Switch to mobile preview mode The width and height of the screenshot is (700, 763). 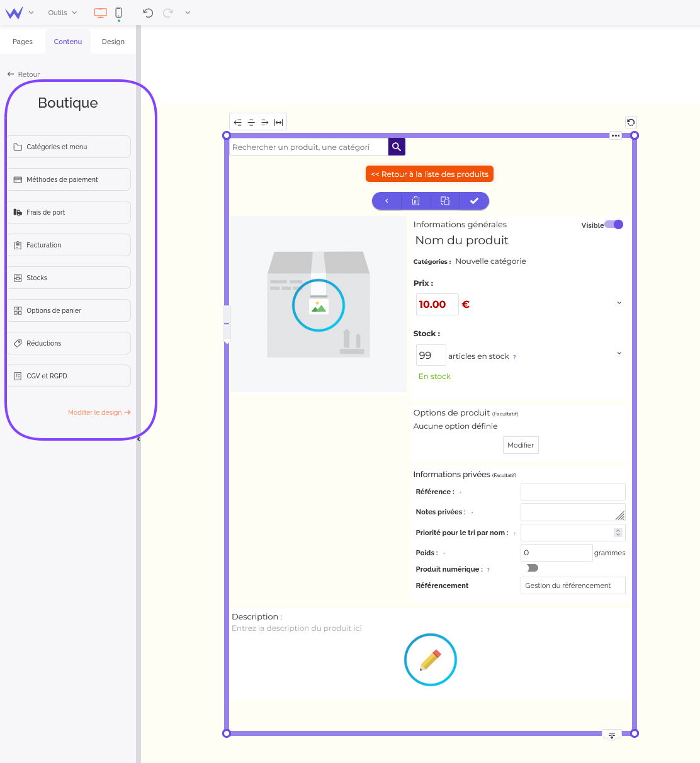pyautogui.click(x=118, y=13)
